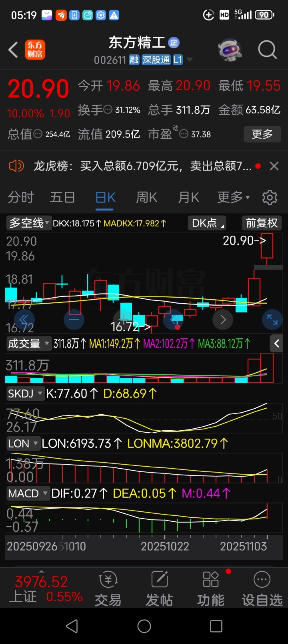Image resolution: width=288 pixels, height=644 pixels.
Task: Open the 前复权 adjustment selector
Action: (262, 223)
